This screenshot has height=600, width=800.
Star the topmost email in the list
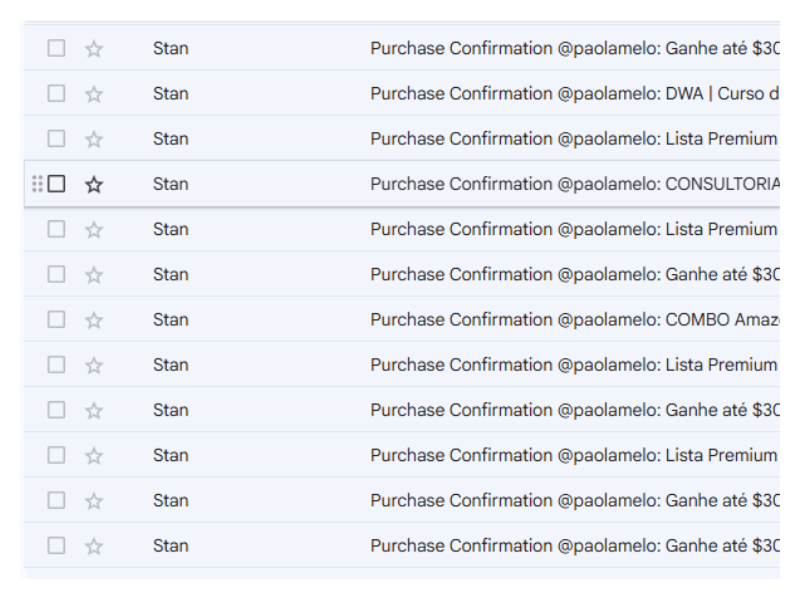pos(94,49)
